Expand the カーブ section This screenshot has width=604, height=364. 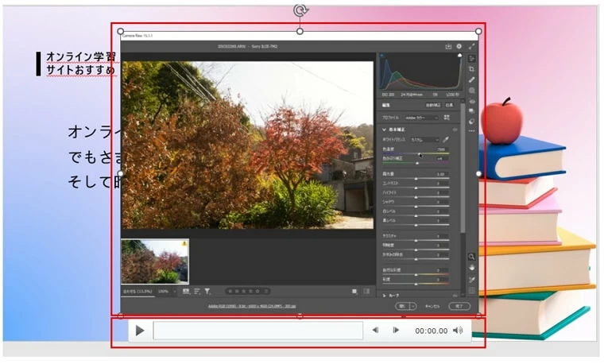click(x=385, y=295)
